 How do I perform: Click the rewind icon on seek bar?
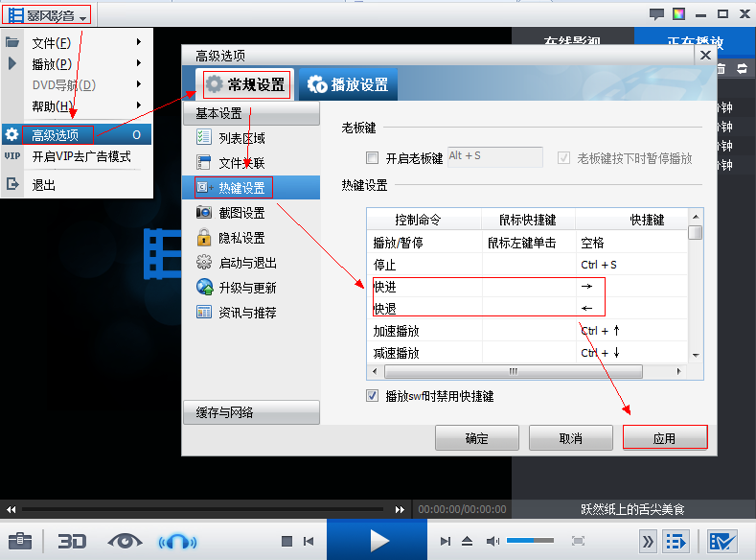pyautogui.click(x=11, y=509)
